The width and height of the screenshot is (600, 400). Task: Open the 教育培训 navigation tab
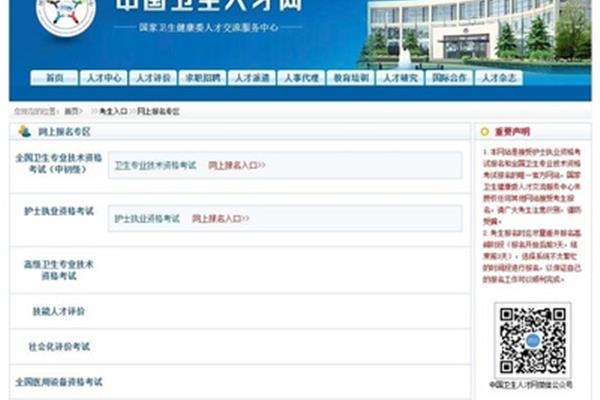click(x=351, y=78)
